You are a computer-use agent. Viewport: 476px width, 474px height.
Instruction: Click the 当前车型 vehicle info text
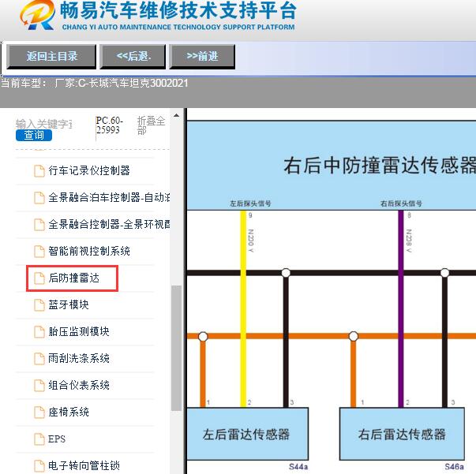coord(95,83)
